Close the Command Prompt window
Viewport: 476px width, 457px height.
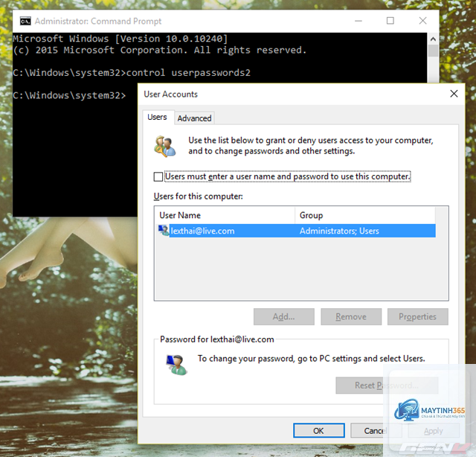tap(422, 21)
